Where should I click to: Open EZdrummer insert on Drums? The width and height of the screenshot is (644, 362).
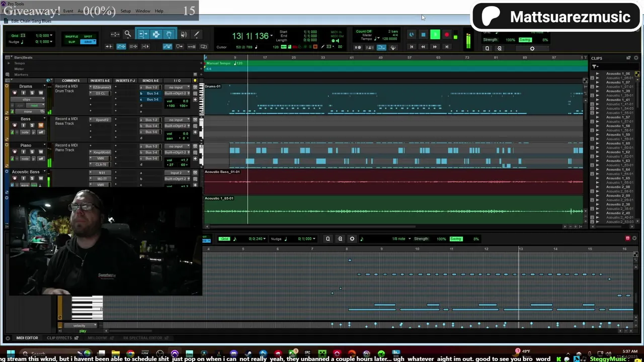(102, 87)
